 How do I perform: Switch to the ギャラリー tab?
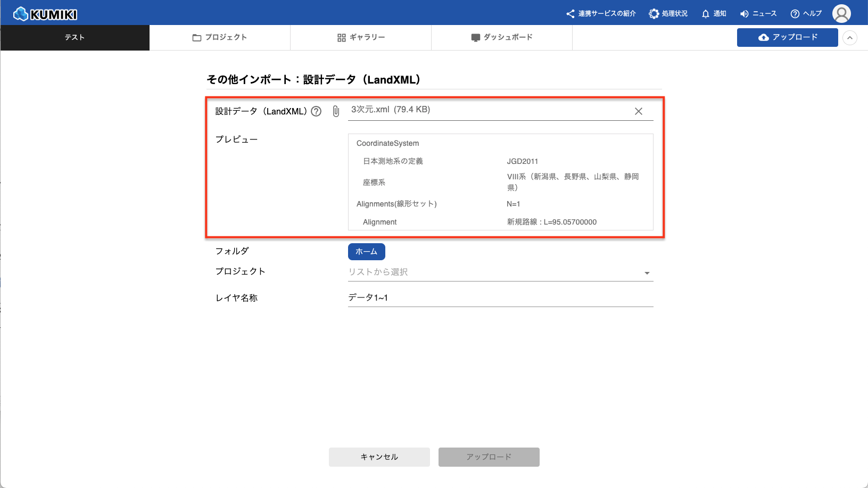click(361, 38)
